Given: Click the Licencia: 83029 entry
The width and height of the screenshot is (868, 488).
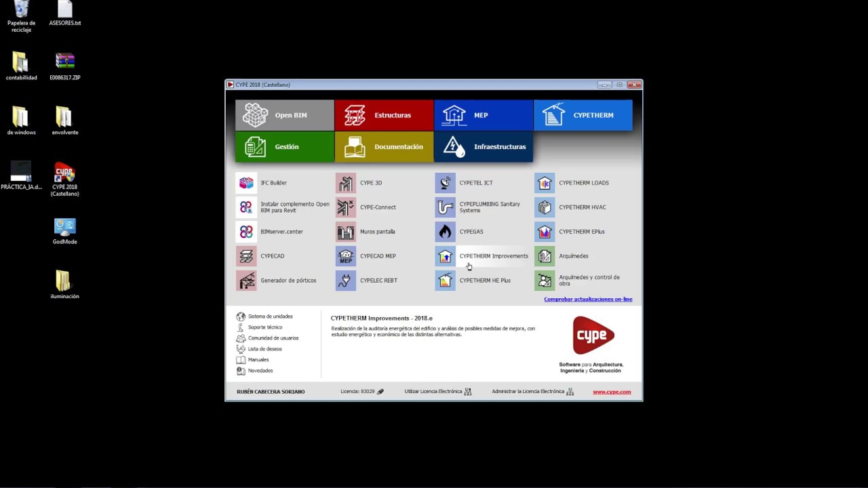Looking at the screenshot, I should (x=362, y=392).
